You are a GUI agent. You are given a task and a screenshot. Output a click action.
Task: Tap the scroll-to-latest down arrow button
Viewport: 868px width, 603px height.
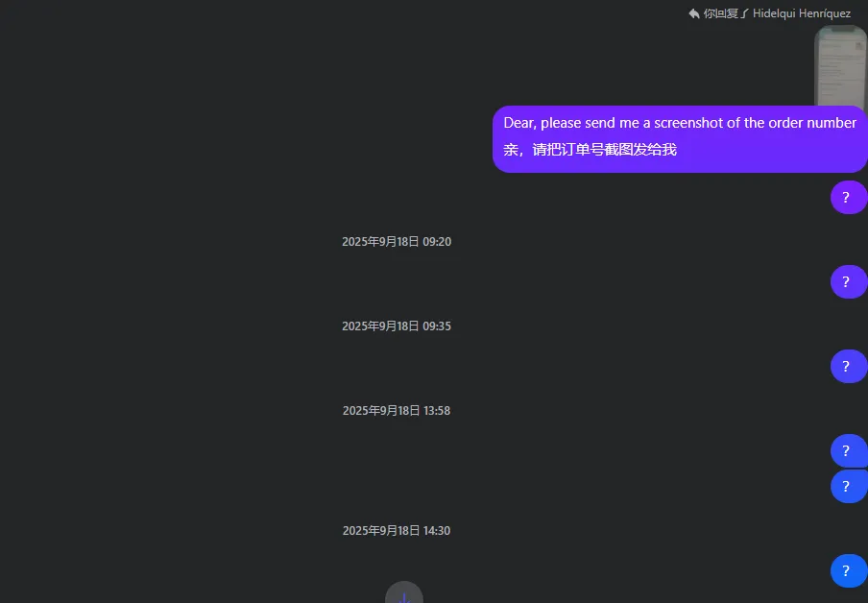pos(404,592)
